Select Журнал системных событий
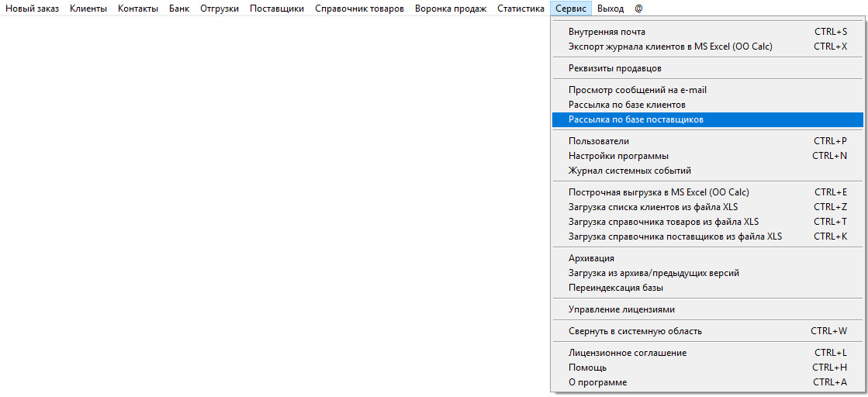868x397 pixels. click(629, 171)
